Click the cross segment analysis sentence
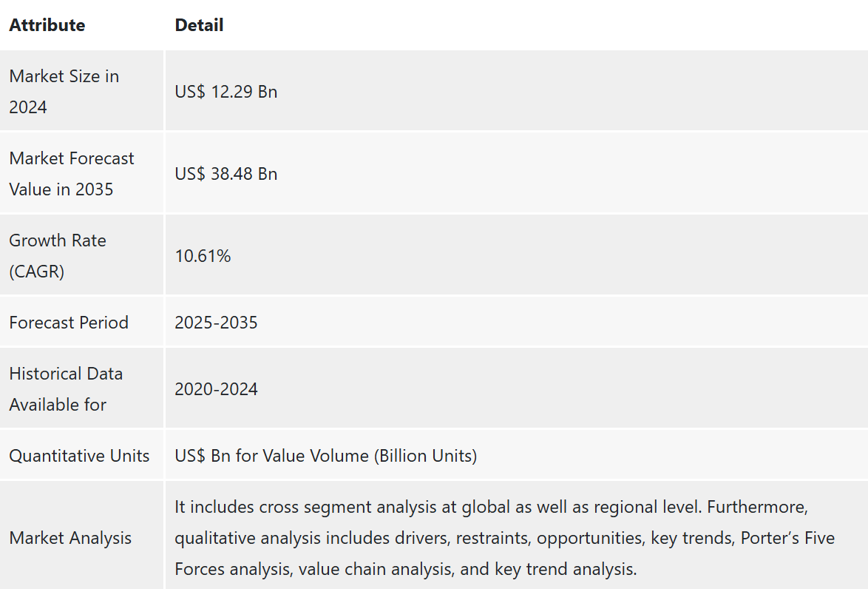The width and height of the screenshot is (868, 589). coord(438,506)
